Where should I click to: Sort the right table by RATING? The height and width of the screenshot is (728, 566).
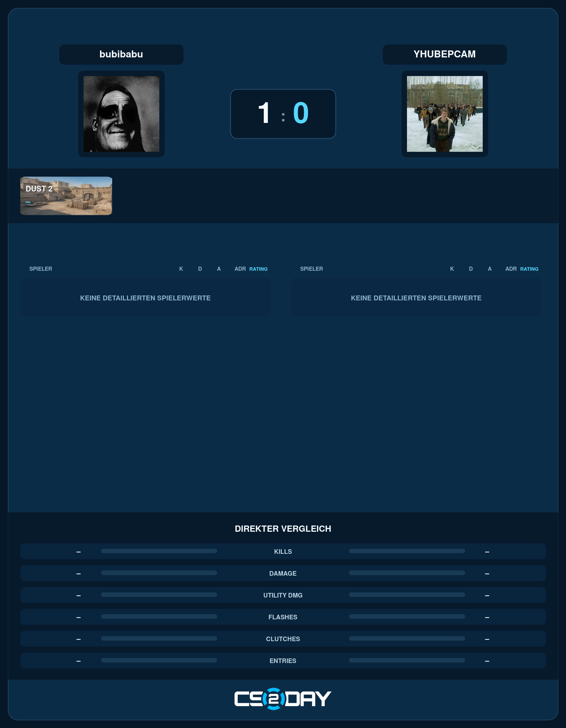pyautogui.click(x=529, y=269)
